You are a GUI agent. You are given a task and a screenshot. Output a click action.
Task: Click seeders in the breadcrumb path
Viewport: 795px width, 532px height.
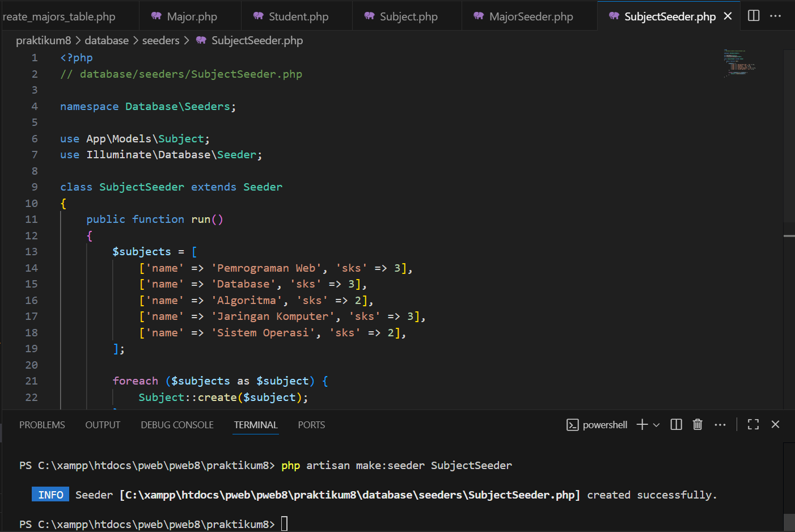tap(160, 40)
